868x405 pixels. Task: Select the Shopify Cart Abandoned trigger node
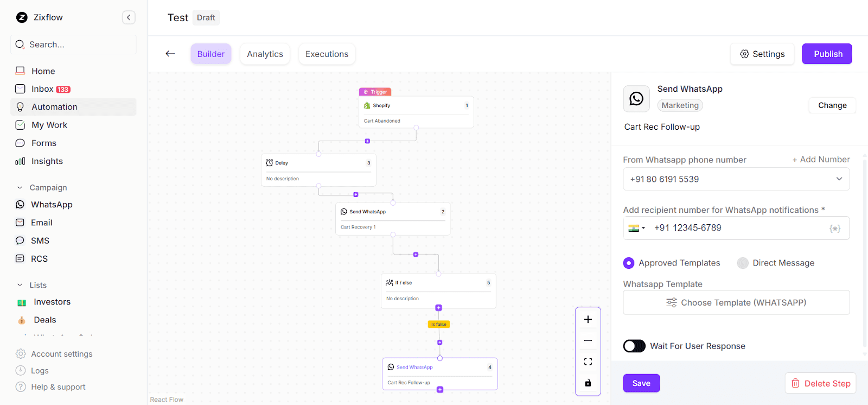coord(416,112)
